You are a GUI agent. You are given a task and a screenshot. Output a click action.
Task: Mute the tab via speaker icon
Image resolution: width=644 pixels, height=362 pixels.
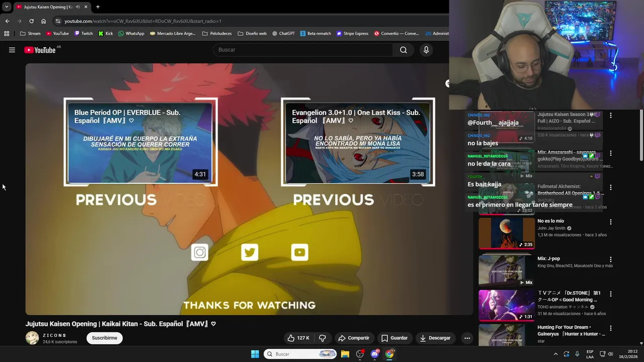pyautogui.click(x=77, y=7)
